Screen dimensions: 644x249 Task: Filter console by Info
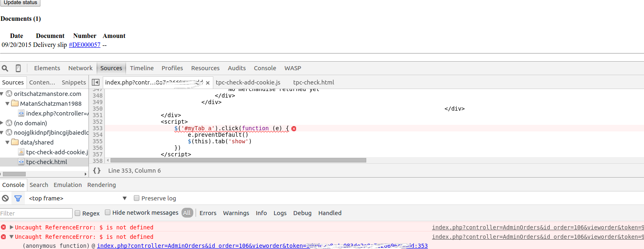tap(261, 213)
